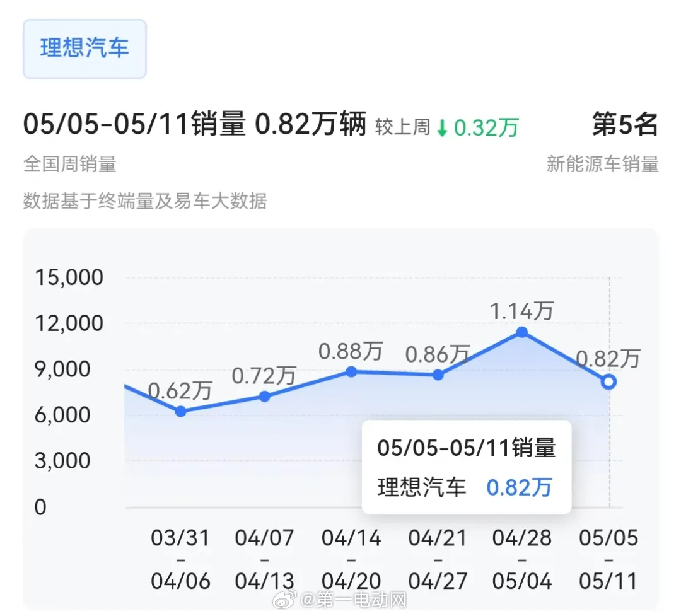Click the 较上周 comparison label
The image size is (681, 616).
[402, 128]
